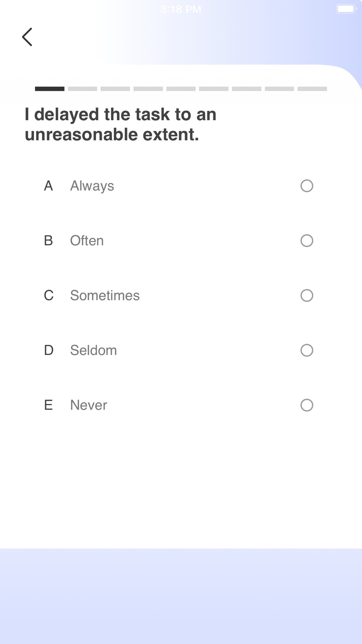
Task: Tap the battery icon in status bar
Action: click(x=346, y=9)
